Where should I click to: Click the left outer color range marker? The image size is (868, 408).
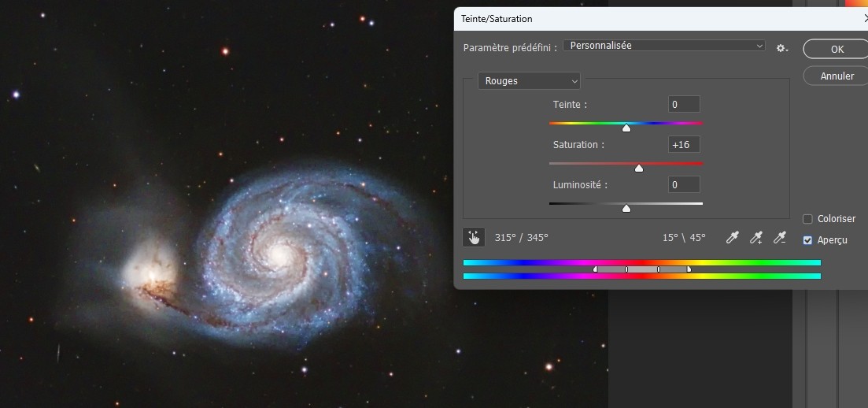pyautogui.click(x=595, y=269)
